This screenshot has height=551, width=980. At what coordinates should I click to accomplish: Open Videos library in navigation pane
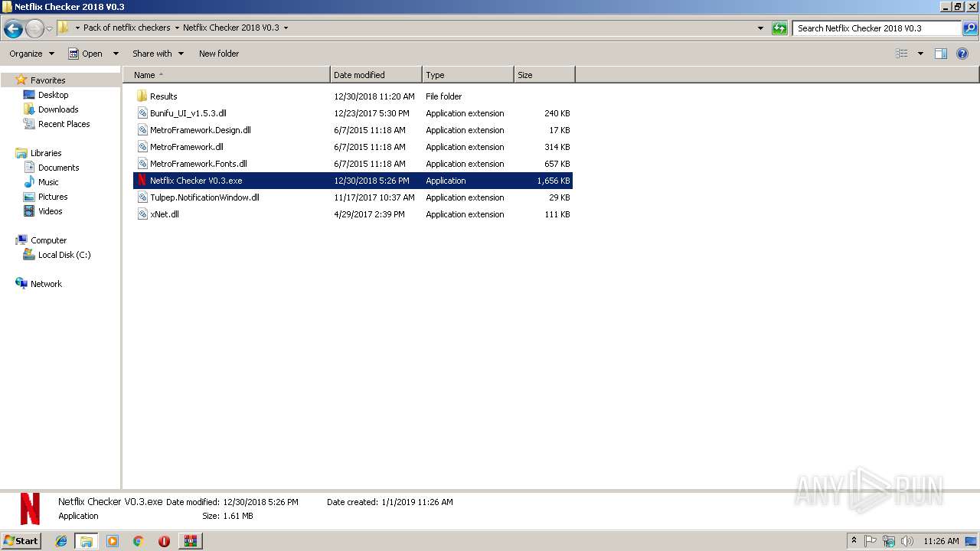tap(50, 211)
